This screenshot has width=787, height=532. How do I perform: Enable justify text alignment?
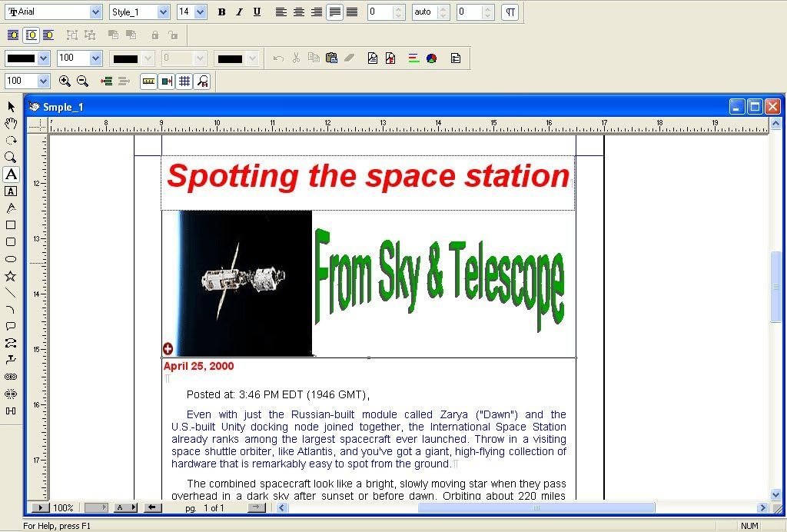tap(334, 12)
